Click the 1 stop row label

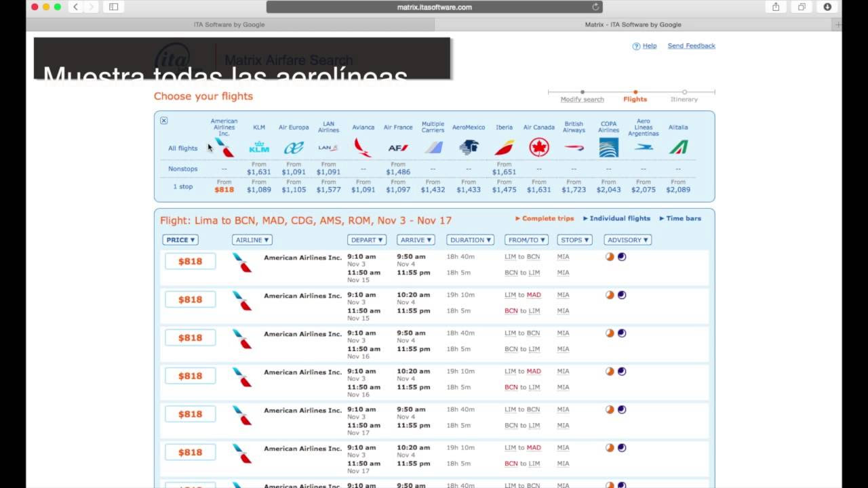(x=183, y=186)
